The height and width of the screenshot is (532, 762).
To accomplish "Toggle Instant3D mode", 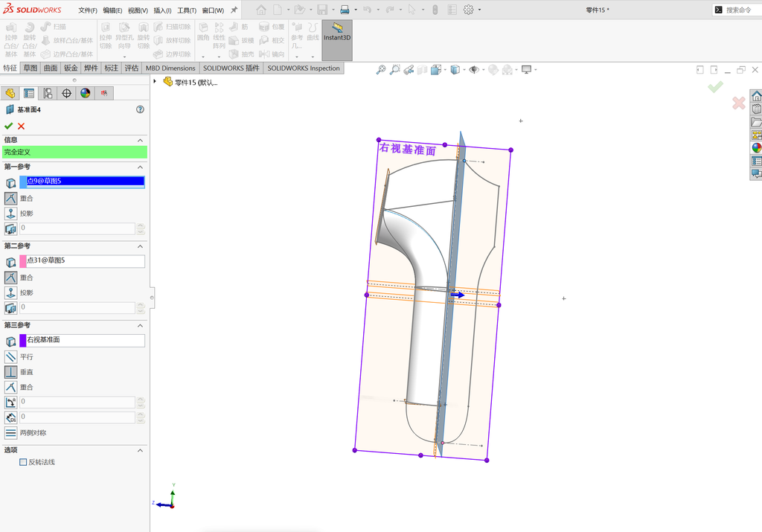I will point(337,40).
